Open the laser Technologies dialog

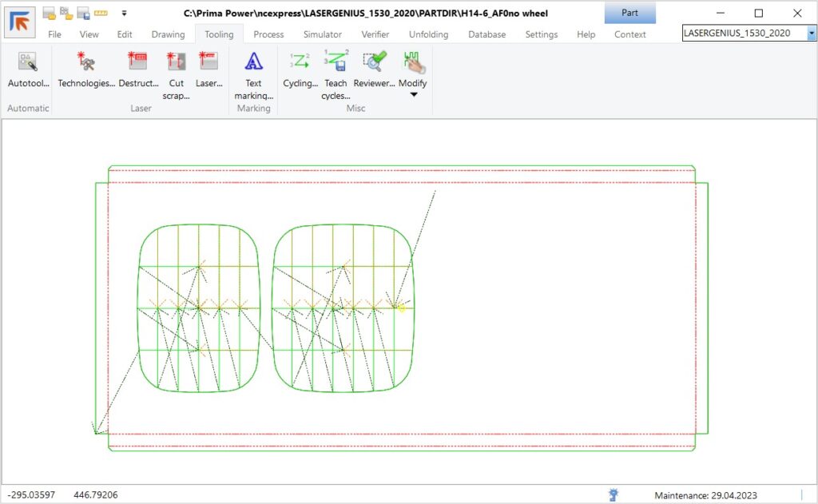pyautogui.click(x=86, y=70)
